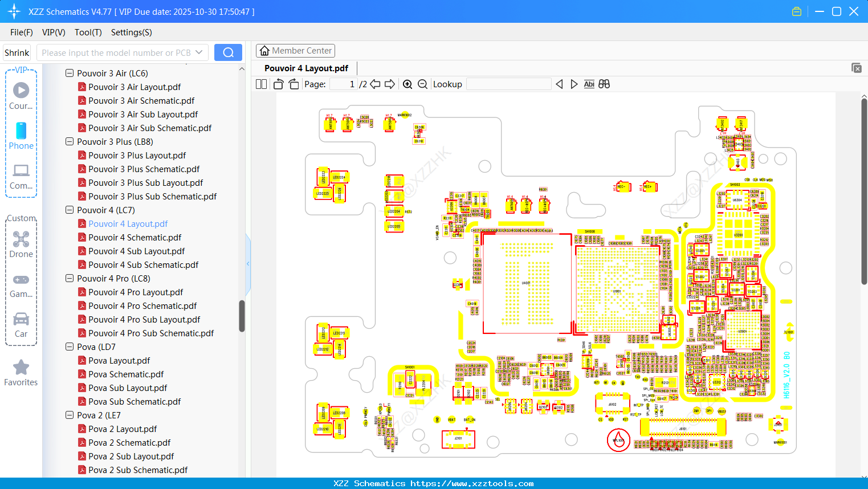This screenshot has height=489, width=868.
Task: Open the model number combo box dropdown
Action: coord(201,52)
